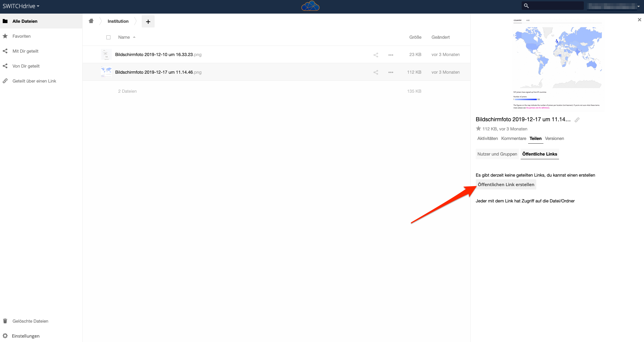Screen dimensions: 644x342
Task: Share icon for Bildschirmfoto 2019-12-10 file
Action: tap(376, 55)
